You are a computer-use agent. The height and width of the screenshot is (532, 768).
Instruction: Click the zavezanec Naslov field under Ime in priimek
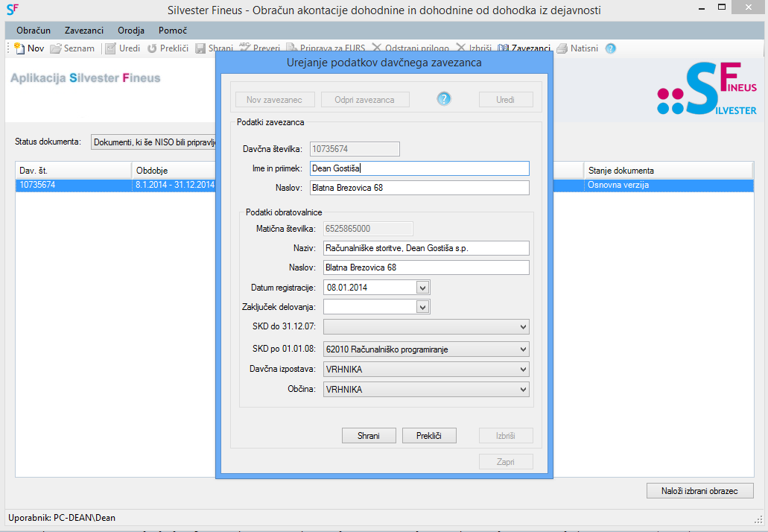click(419, 188)
